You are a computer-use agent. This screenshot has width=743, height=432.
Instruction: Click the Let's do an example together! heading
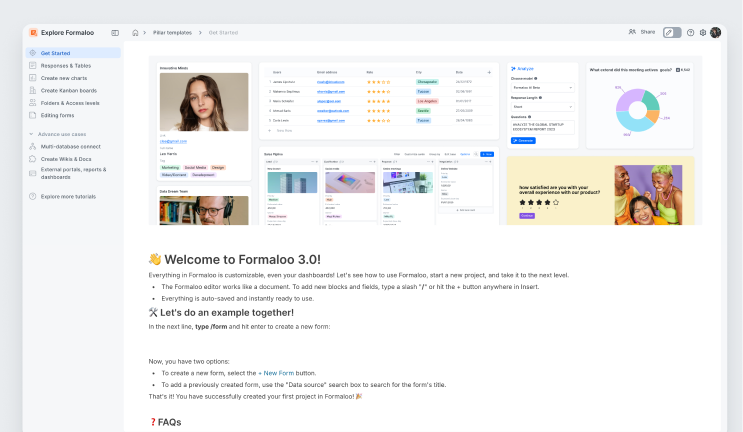coord(221,313)
